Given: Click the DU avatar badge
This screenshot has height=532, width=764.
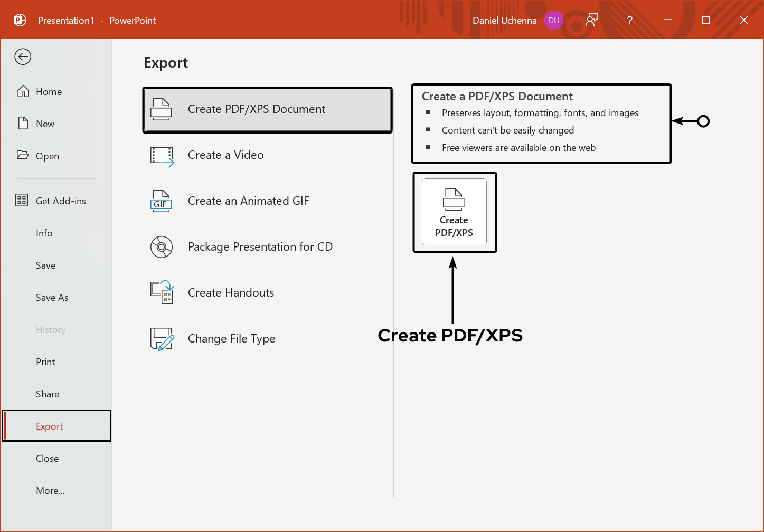Looking at the screenshot, I should (x=554, y=20).
